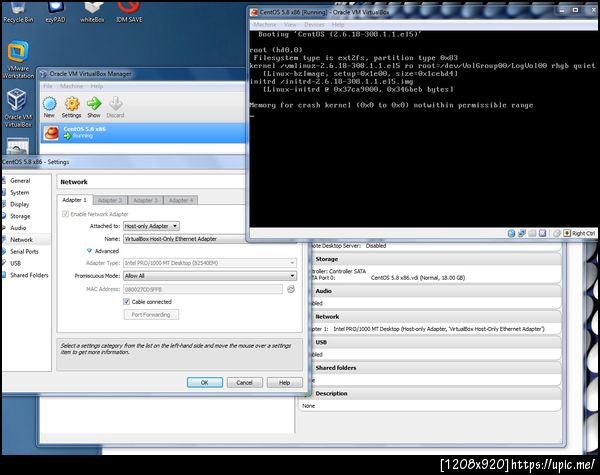Select the CentOS 5.8 x86 VM entry

[x=143, y=132]
